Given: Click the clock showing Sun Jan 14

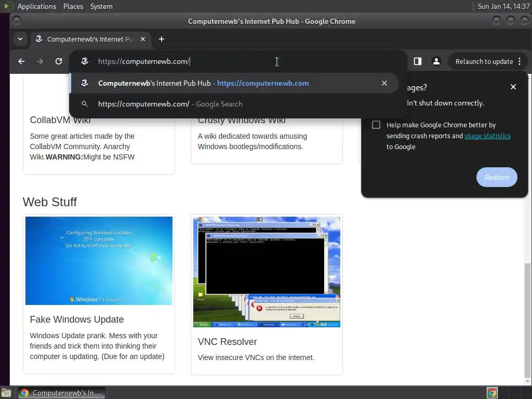Looking at the screenshot, I should 503,6.
